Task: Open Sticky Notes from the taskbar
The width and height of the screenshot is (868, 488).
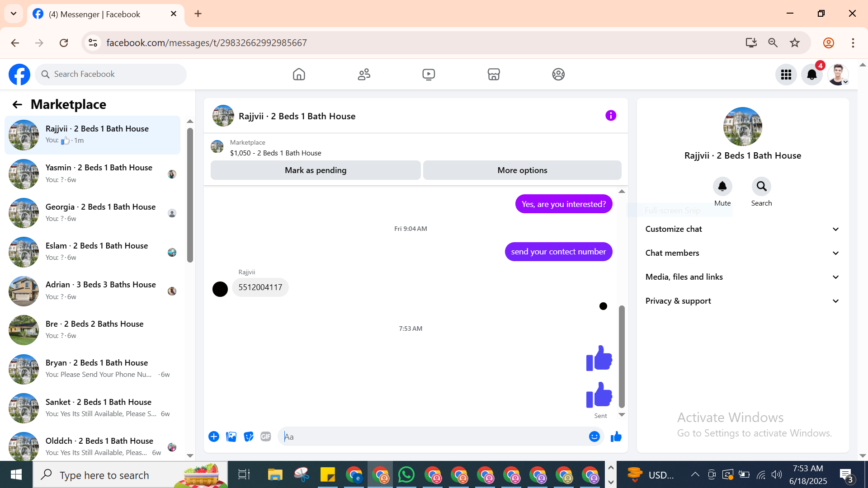Action: 327,475
